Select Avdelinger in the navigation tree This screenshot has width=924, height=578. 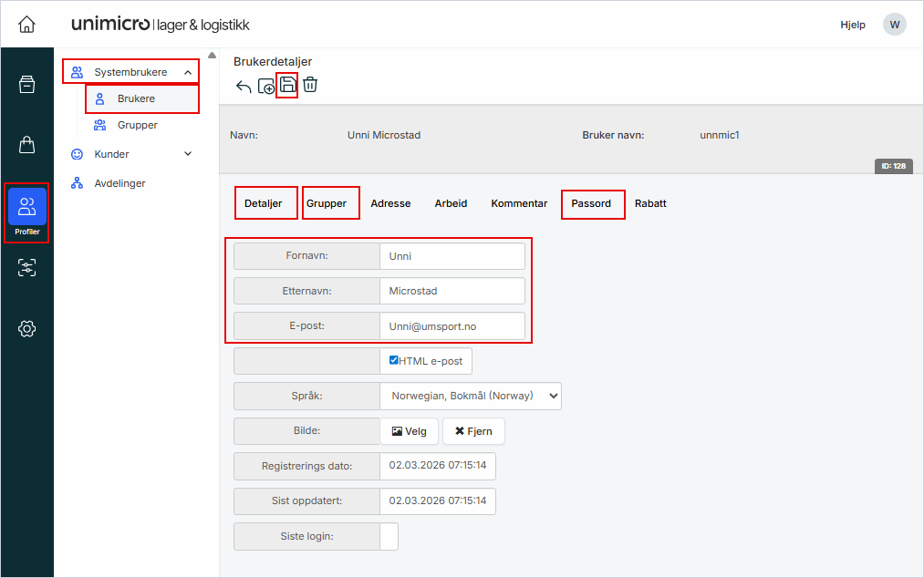click(x=119, y=183)
